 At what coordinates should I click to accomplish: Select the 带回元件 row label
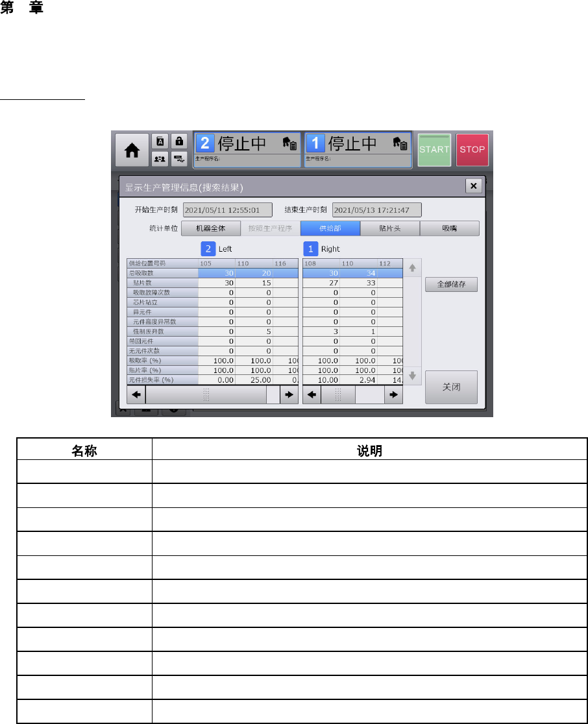163,341
